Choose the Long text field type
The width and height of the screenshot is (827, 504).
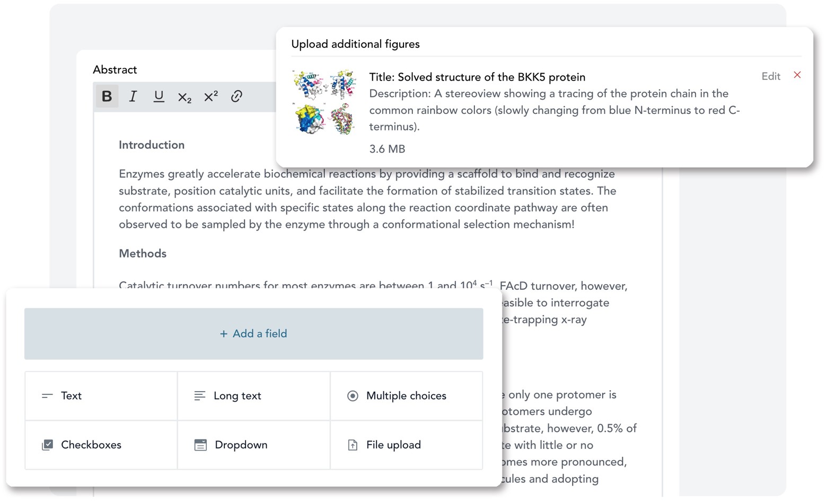253,396
